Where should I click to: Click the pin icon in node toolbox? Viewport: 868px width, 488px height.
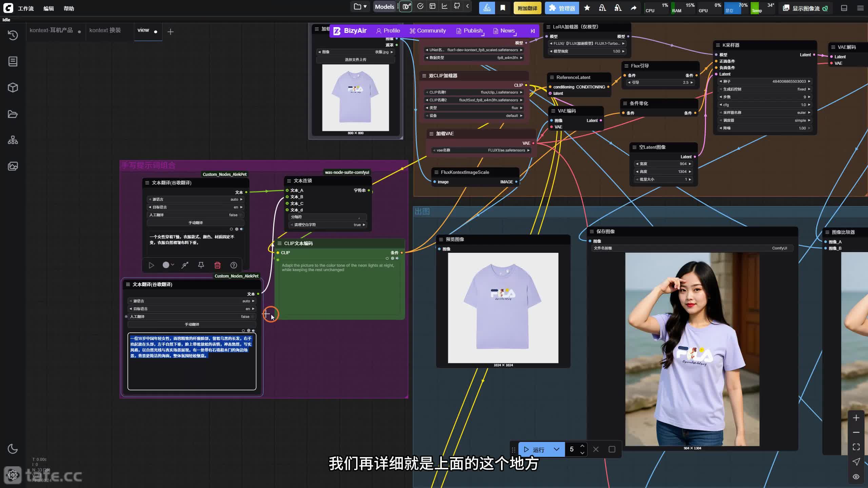coord(201,265)
